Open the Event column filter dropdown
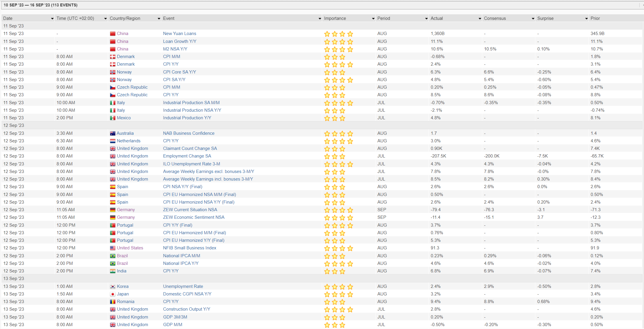Screen dimensions: 644x329 coord(320,19)
